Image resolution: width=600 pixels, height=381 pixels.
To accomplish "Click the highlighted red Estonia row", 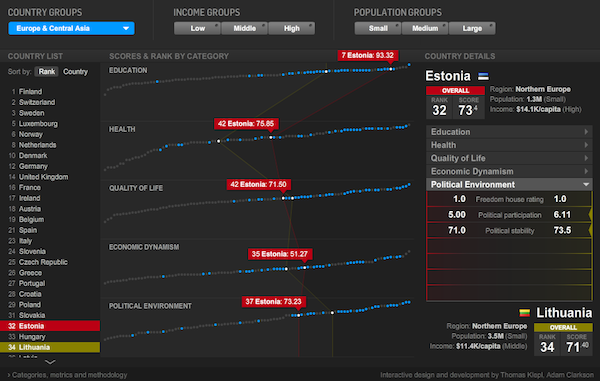I will click(x=50, y=326).
